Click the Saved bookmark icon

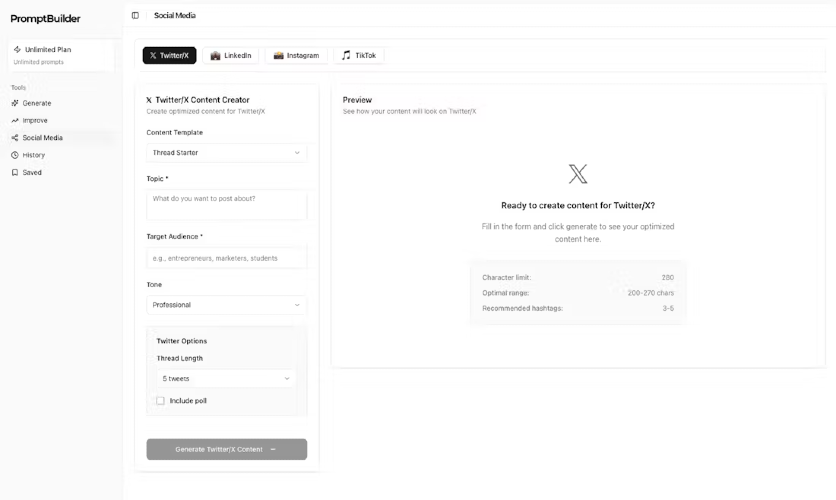click(x=15, y=172)
